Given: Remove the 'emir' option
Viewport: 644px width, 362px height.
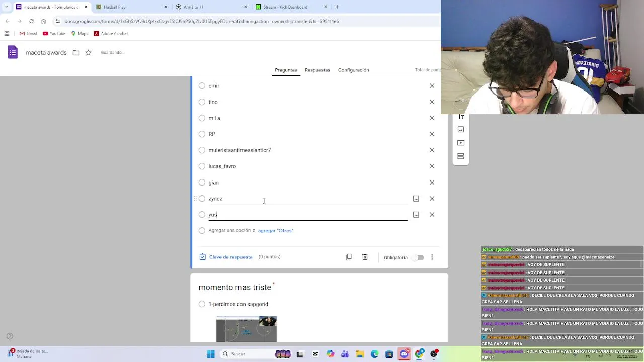Looking at the screenshot, I should point(432,86).
